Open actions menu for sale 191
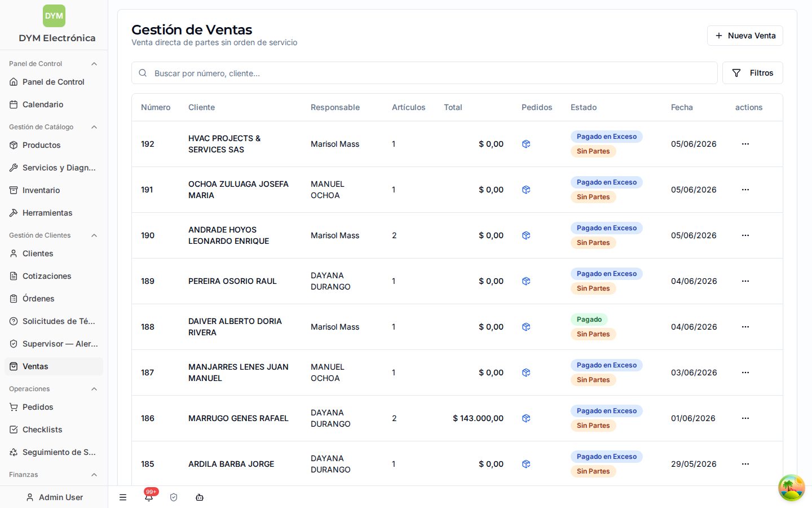Screen dimensions: 812x508 coord(745,190)
